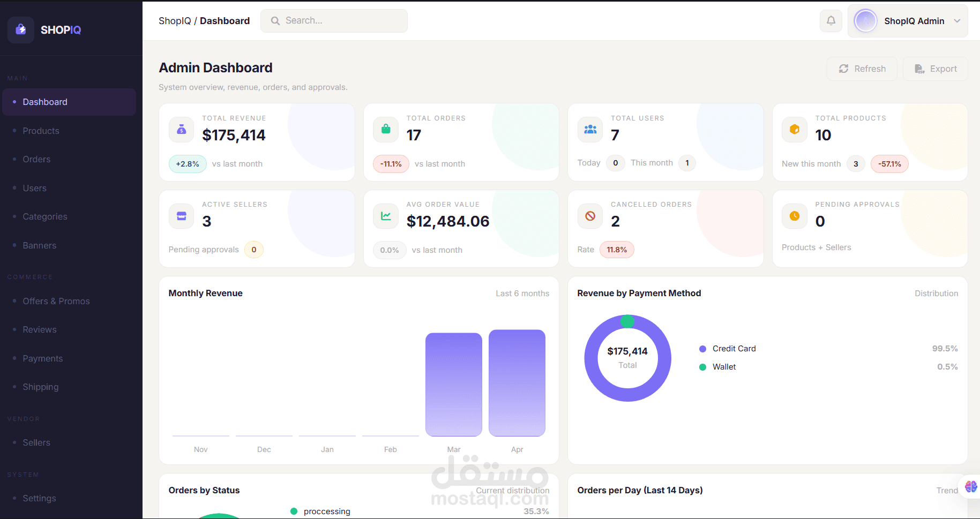Expand the ShopIQ Admin account dropdown
This screenshot has width=980, height=519.
(957, 21)
